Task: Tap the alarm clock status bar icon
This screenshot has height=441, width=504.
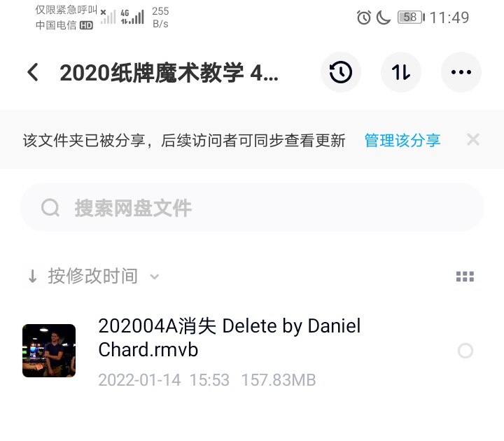Action: (x=364, y=17)
